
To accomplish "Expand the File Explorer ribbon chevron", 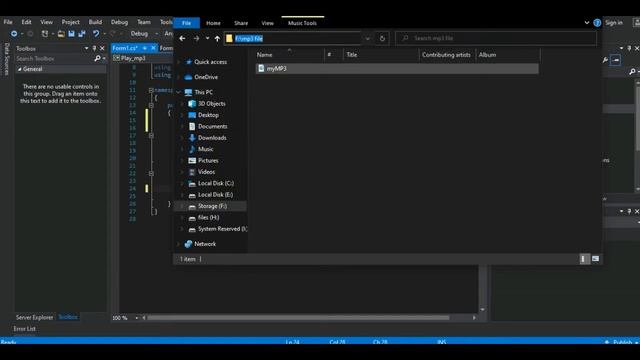I will pos(587,23).
